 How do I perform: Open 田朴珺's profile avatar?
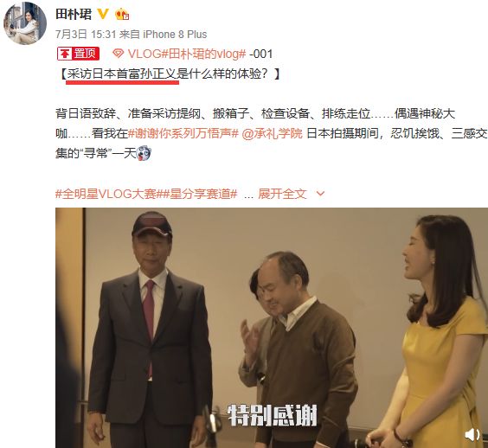25,23
